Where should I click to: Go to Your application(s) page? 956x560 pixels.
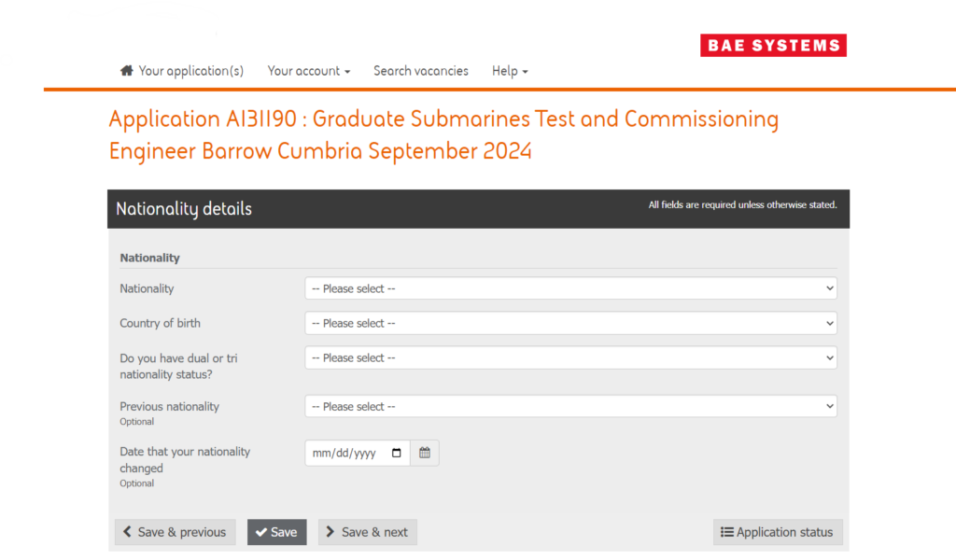click(x=190, y=71)
